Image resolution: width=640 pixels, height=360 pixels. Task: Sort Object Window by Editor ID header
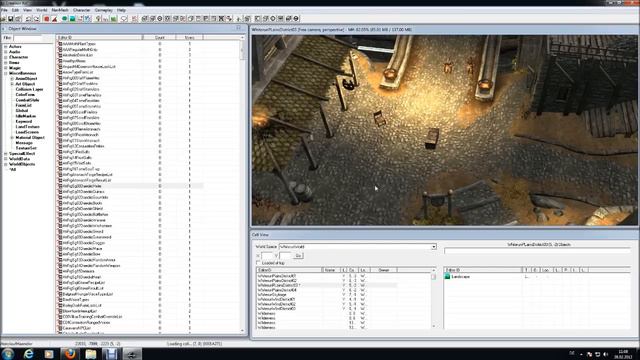[99, 37]
